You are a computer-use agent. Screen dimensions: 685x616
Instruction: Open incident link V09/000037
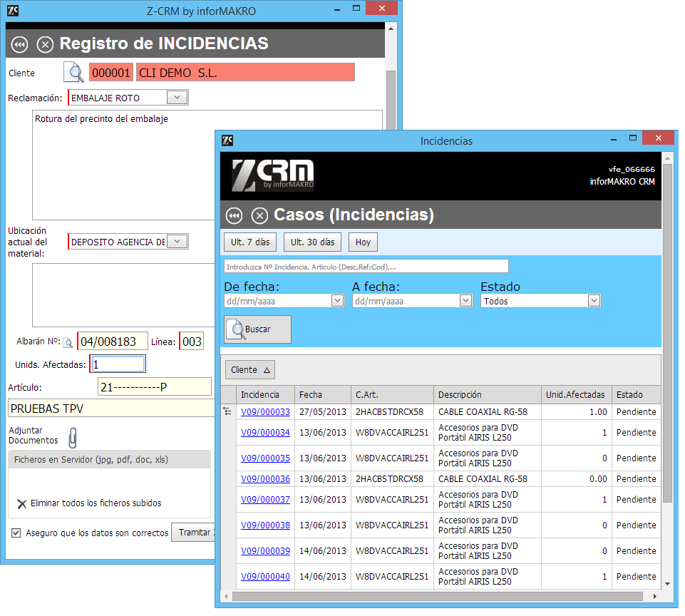266,499
